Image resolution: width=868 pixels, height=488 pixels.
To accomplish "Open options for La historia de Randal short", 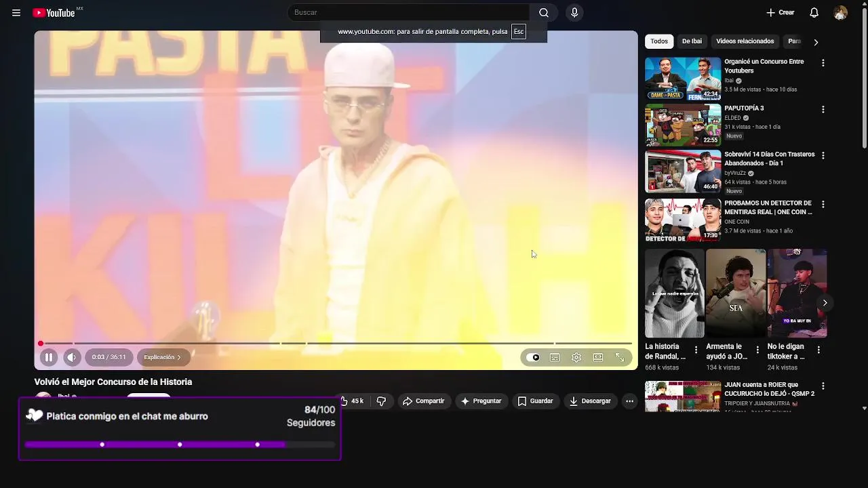I will click(696, 350).
